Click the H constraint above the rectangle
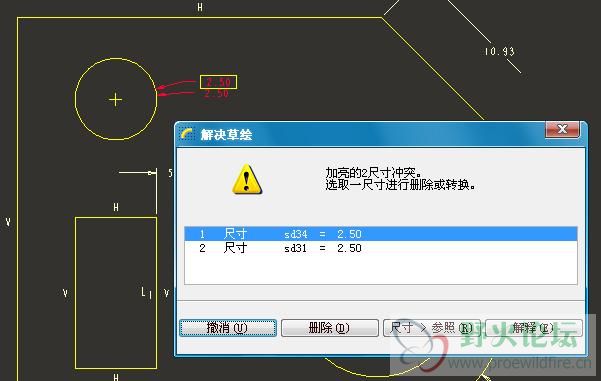601x381 pixels. click(116, 207)
